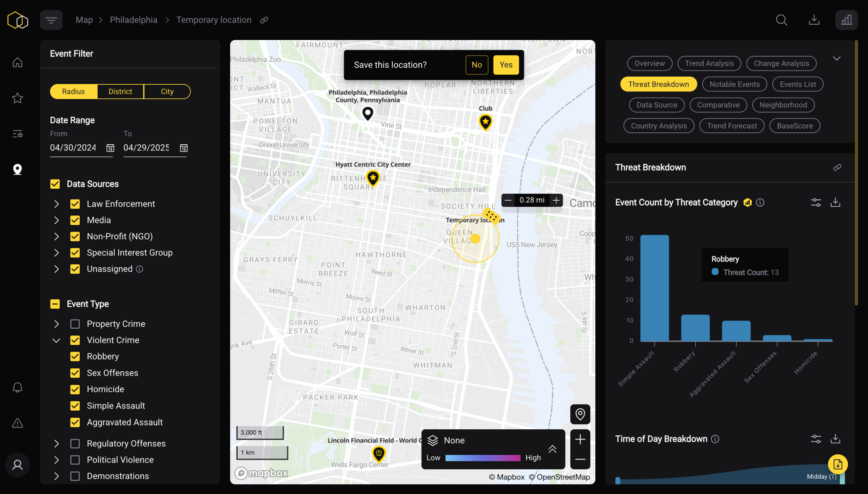
Task: Open chart settings for Event Count chart
Action: coord(816,203)
